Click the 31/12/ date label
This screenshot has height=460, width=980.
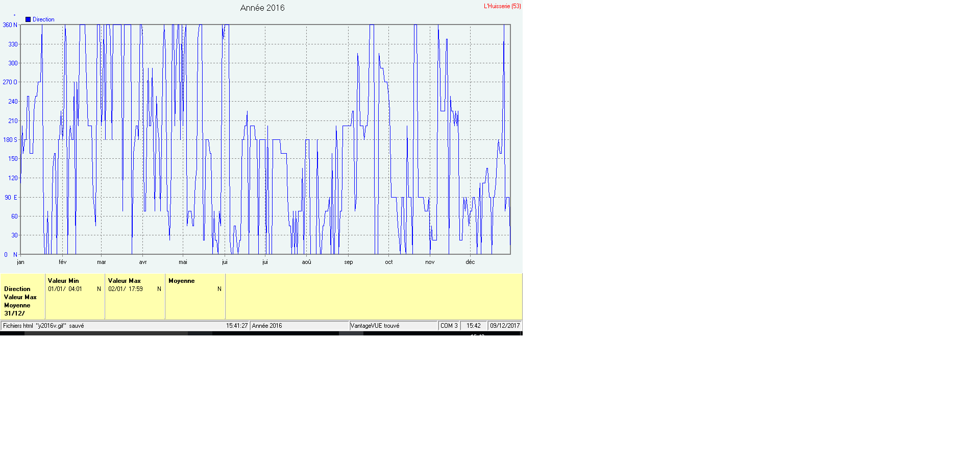point(14,313)
